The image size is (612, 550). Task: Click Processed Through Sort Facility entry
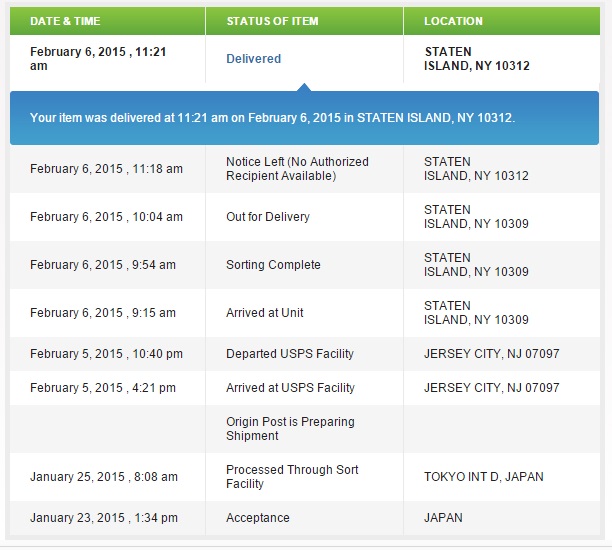coord(292,477)
